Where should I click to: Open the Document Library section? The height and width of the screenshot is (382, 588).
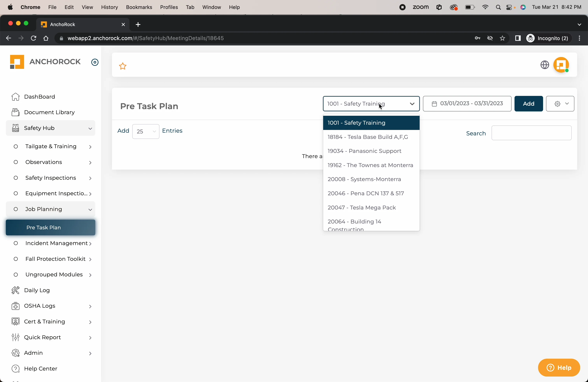click(49, 112)
